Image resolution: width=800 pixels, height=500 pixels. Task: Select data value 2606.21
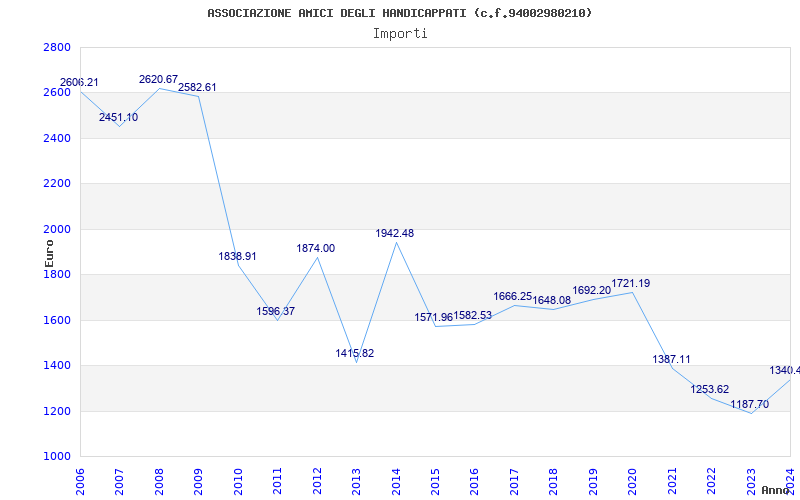tap(79, 83)
